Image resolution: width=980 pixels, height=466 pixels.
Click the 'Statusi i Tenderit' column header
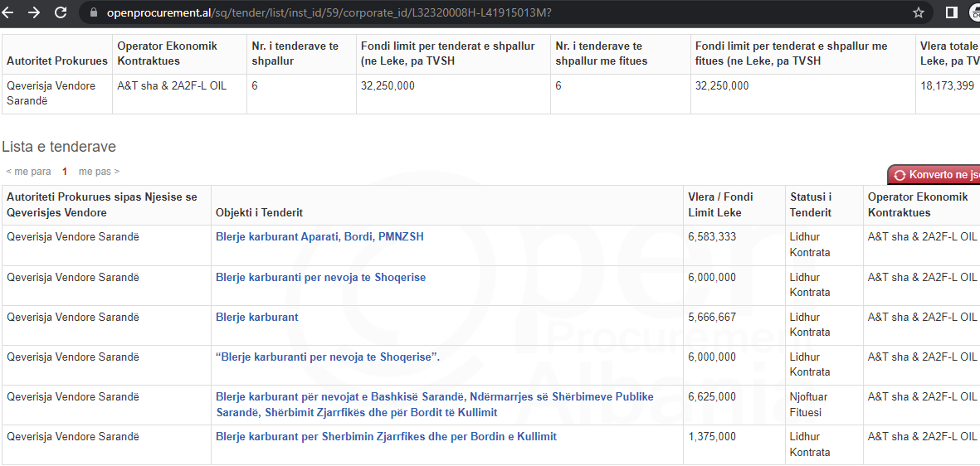(x=810, y=205)
